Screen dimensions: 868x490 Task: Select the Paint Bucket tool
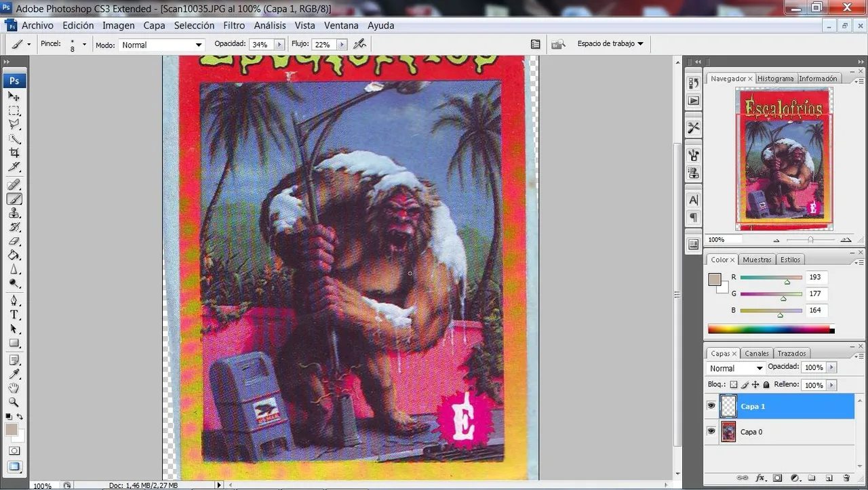14,255
